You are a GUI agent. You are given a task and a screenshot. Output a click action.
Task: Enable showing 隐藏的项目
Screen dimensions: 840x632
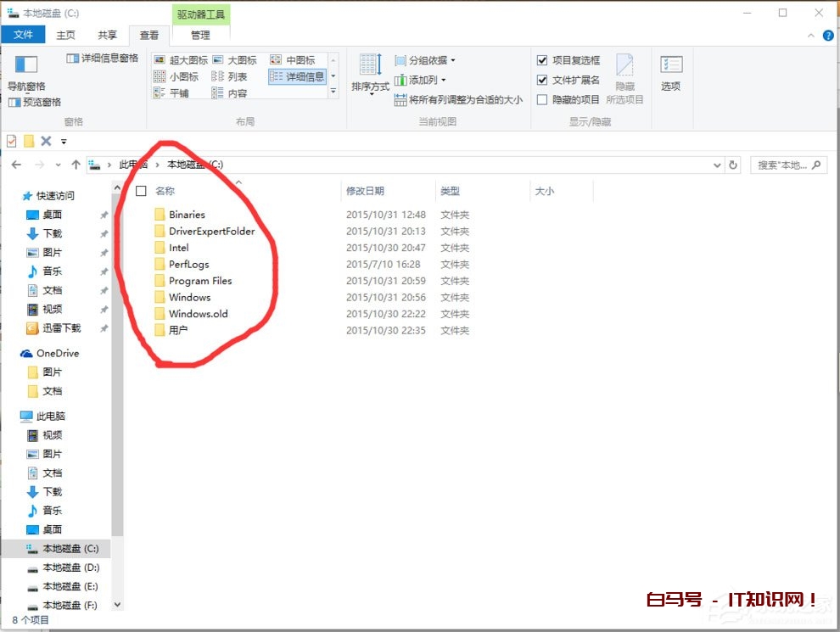tap(542, 98)
